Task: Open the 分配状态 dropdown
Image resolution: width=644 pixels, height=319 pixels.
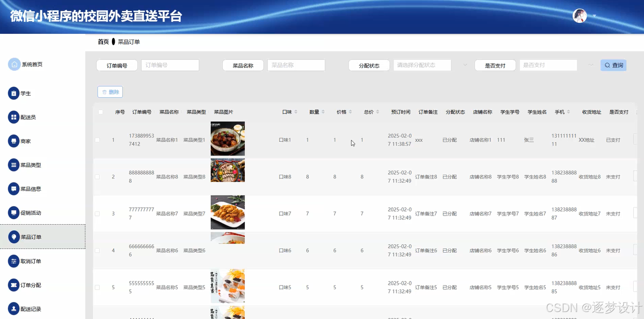Action: click(422, 65)
